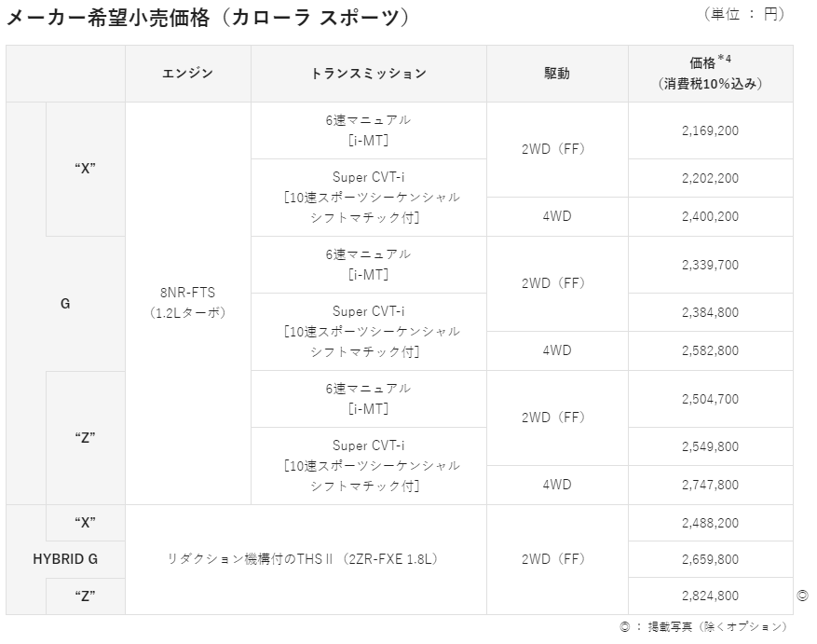Image resolution: width=817 pixels, height=644 pixels.
Task: Click the 価格 (消費税10%込み) header cell
Action: (710, 74)
